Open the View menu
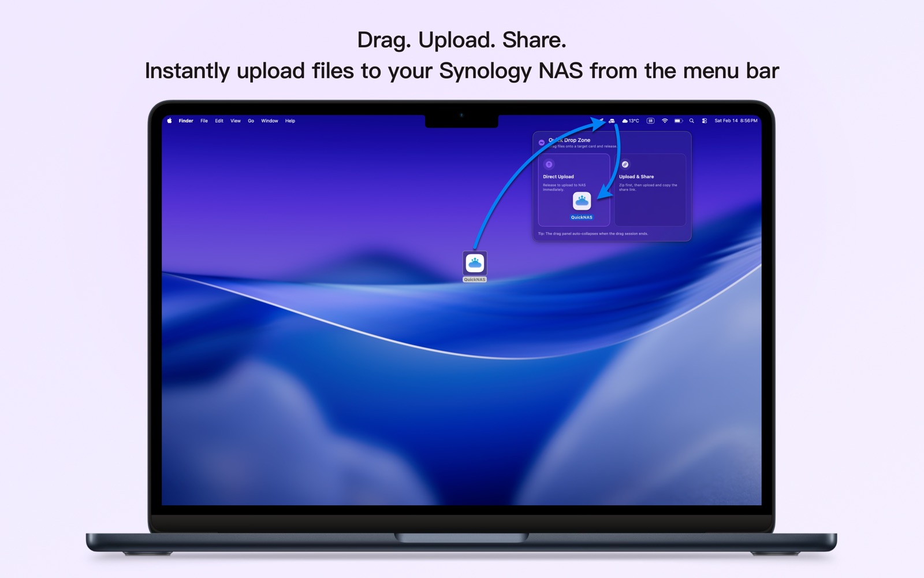 (236, 121)
